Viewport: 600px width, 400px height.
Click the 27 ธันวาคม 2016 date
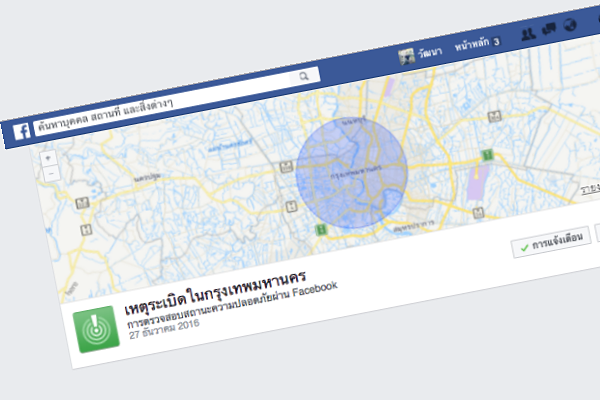165,323
